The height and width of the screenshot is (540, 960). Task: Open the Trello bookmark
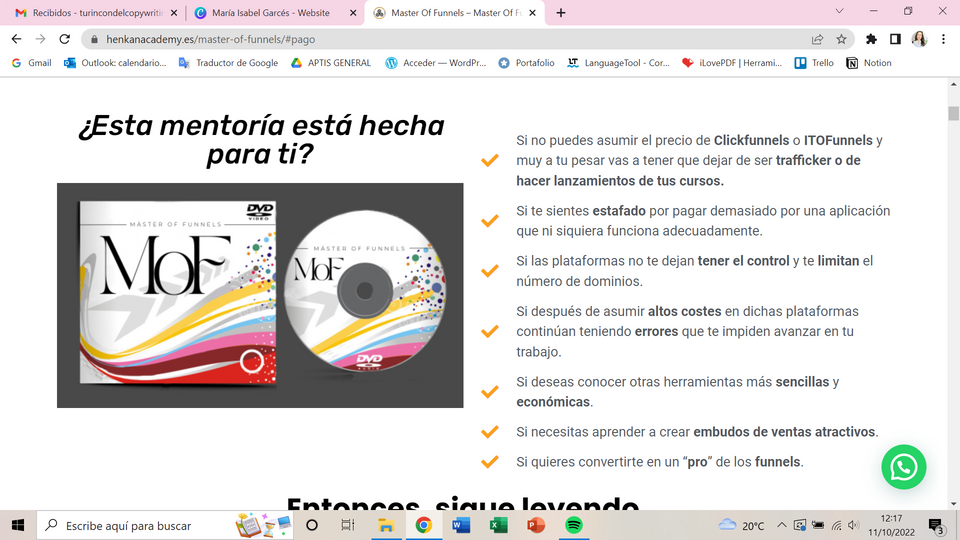(x=814, y=63)
